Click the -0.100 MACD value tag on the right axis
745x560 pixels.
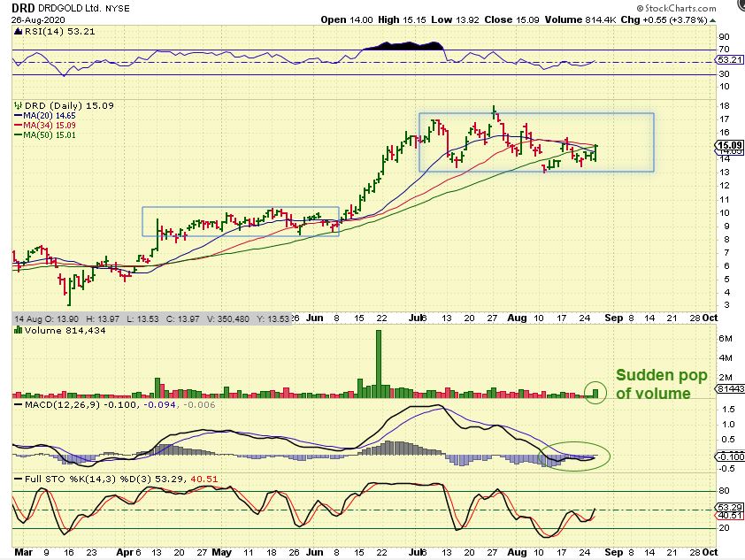[x=730, y=456]
